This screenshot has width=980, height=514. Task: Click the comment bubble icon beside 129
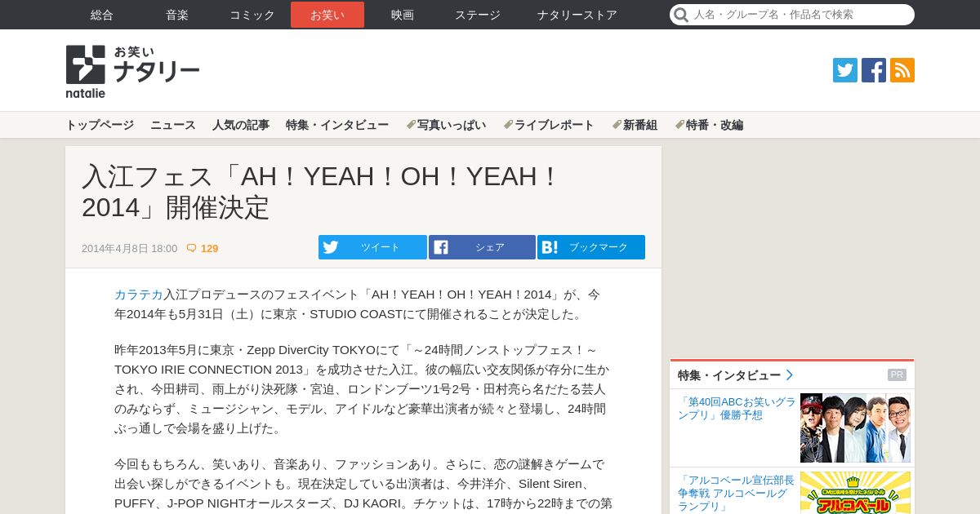coord(192,248)
